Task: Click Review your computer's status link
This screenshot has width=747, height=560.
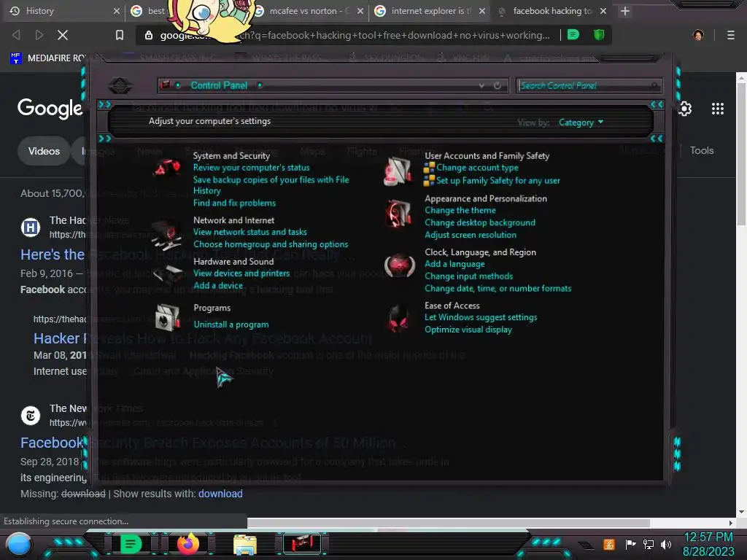Action: point(251,168)
